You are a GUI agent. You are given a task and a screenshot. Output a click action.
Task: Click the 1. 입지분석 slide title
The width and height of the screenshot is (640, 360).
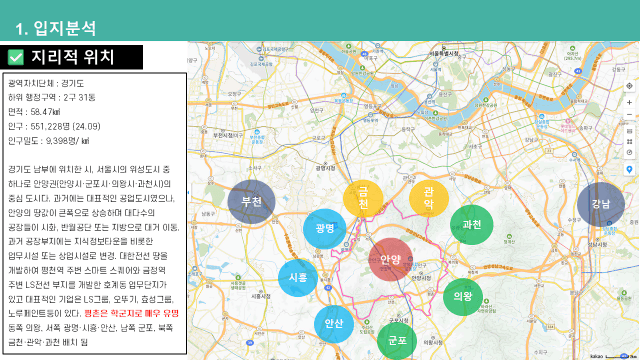click(56, 29)
